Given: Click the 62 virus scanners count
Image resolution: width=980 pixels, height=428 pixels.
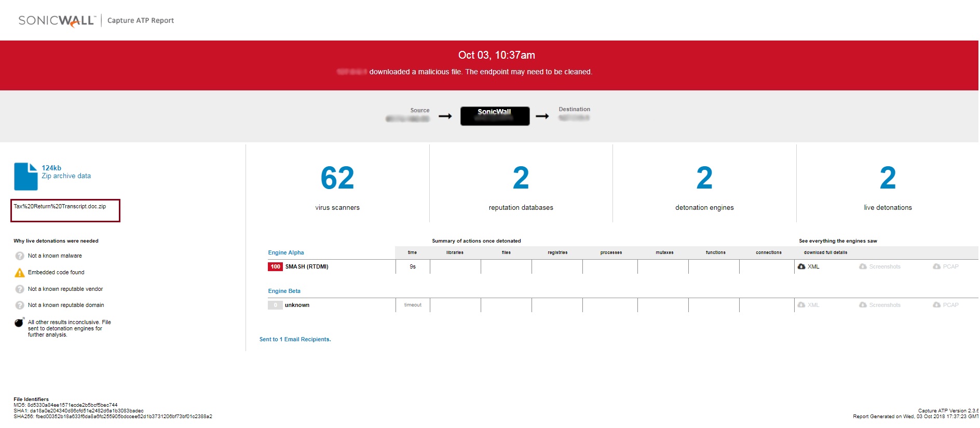Looking at the screenshot, I should pos(337,178).
